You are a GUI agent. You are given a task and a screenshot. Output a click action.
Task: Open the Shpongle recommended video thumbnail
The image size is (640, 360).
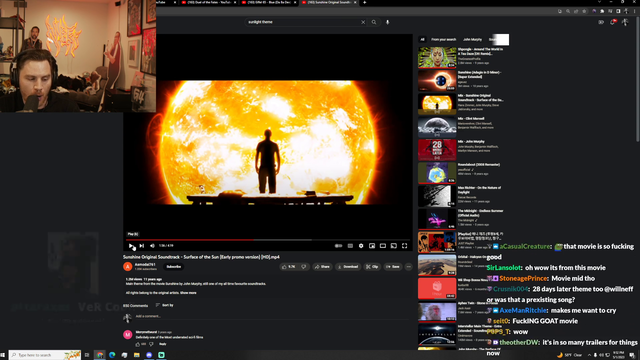pyautogui.click(x=437, y=57)
